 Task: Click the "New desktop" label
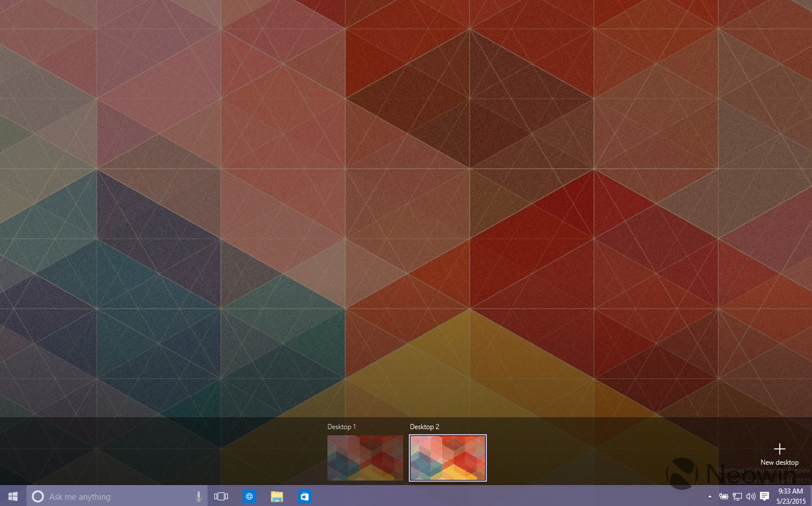(779, 462)
